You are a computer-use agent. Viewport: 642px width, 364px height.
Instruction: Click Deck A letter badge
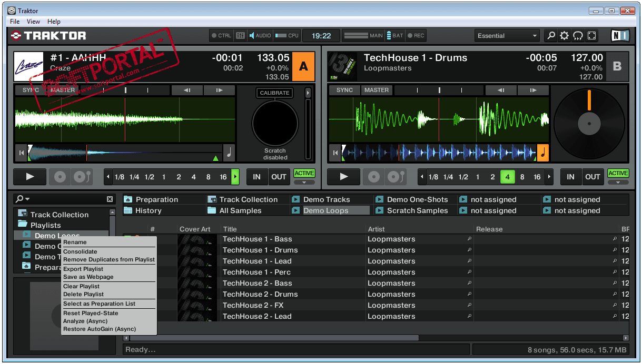point(303,66)
